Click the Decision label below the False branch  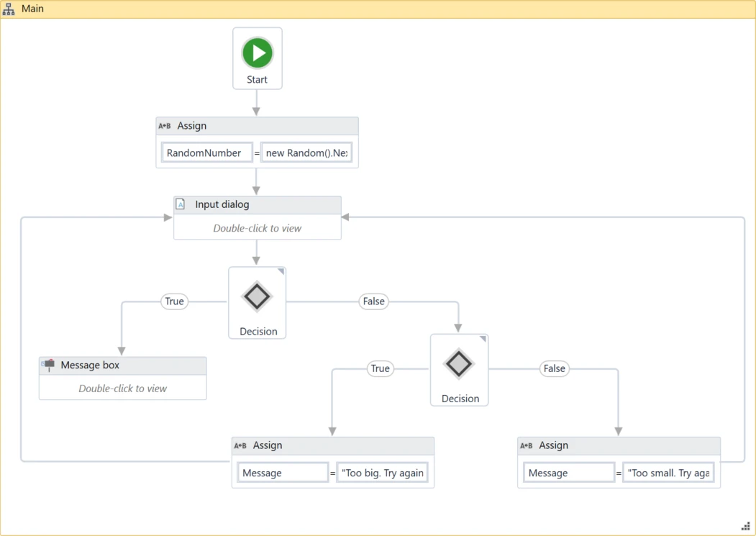(x=460, y=399)
